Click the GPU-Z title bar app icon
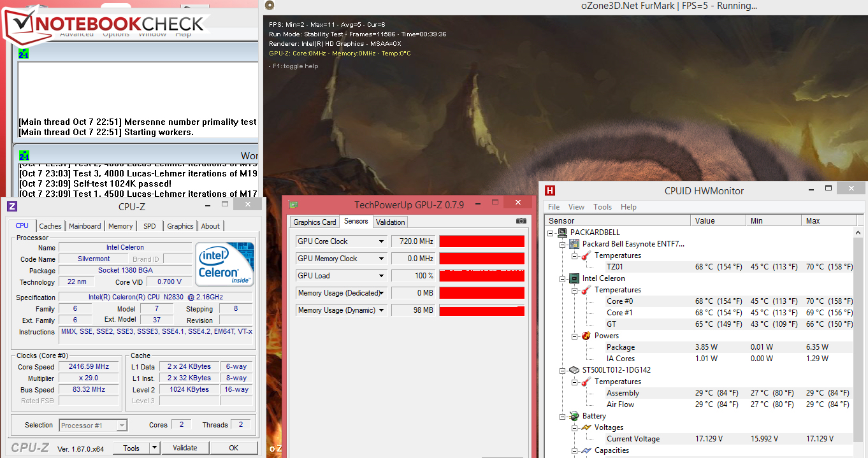The width and height of the screenshot is (868, 458). coord(293,205)
